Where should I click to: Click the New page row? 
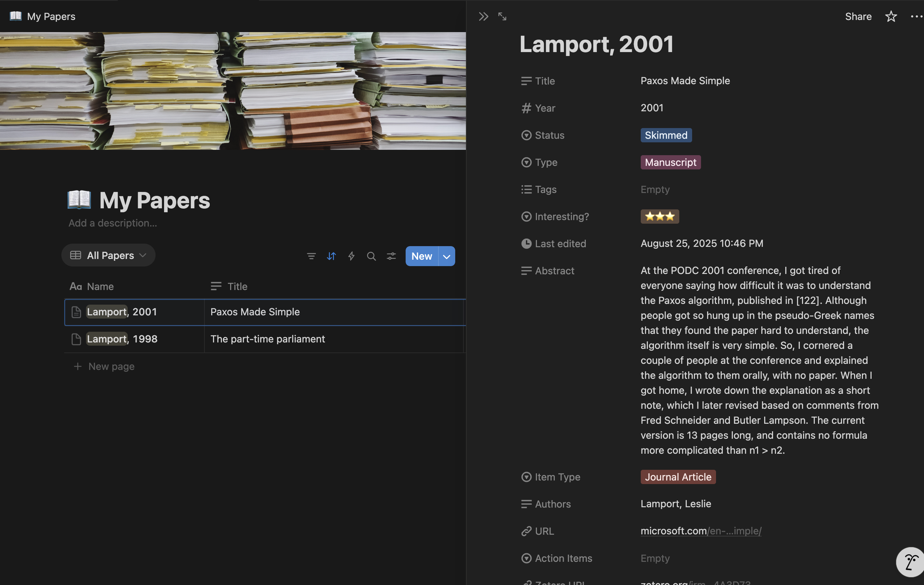(111, 366)
